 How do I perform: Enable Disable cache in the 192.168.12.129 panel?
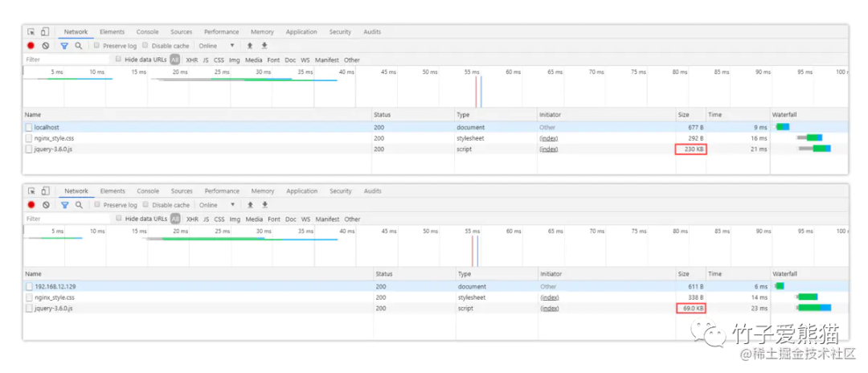[x=146, y=205]
